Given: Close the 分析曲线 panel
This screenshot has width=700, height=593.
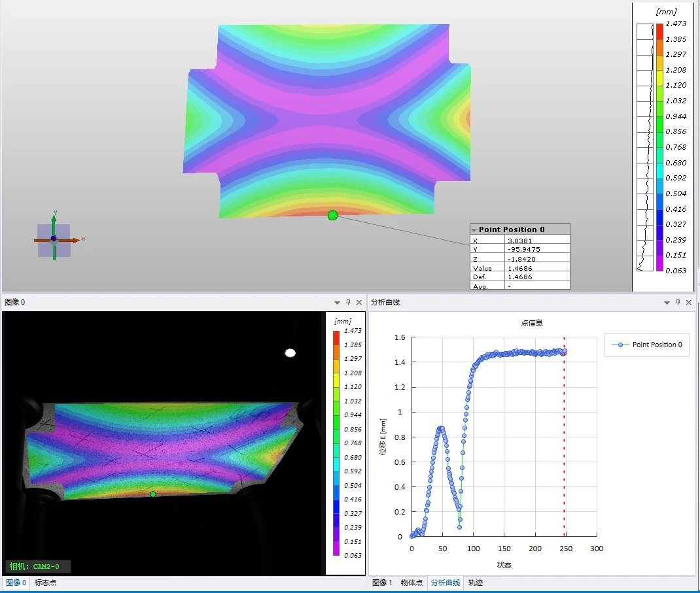Looking at the screenshot, I should (x=689, y=303).
